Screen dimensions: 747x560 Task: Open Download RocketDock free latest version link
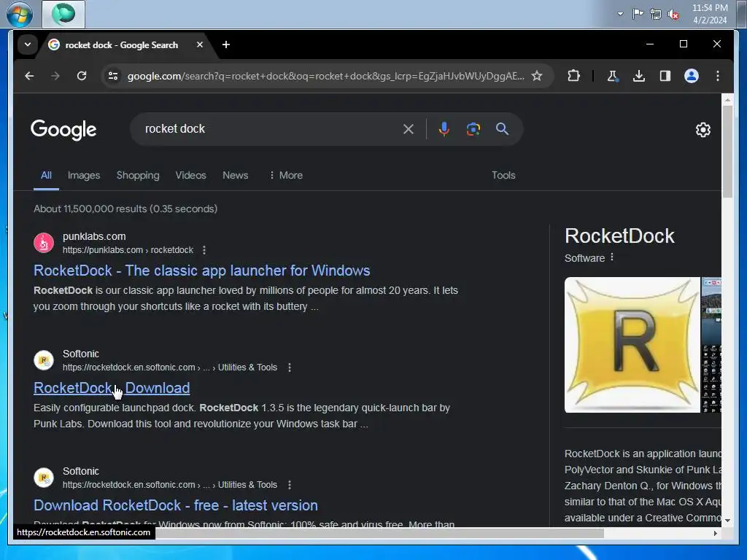[176, 505]
